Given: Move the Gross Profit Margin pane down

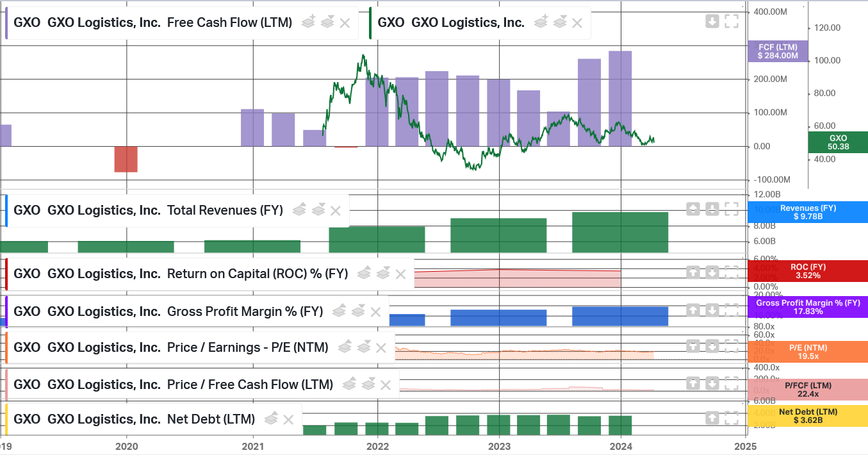Looking at the screenshot, I should (712, 310).
